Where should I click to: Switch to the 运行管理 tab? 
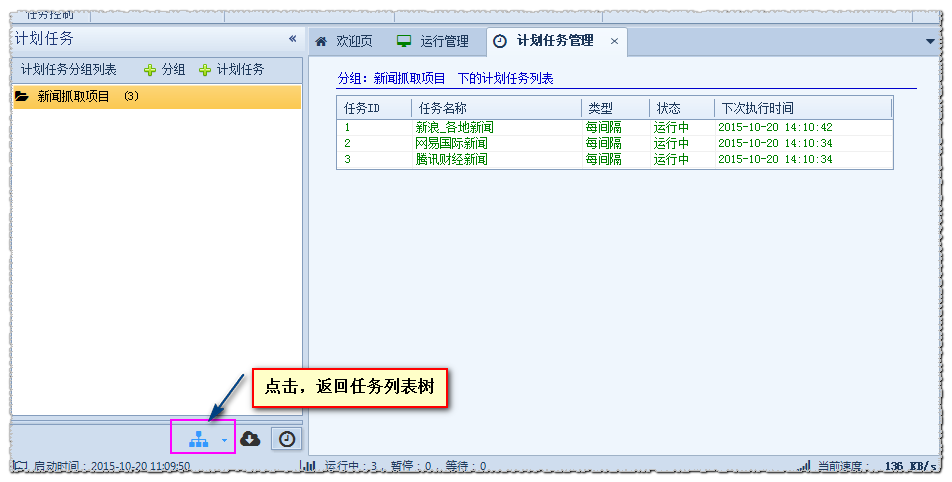point(433,41)
